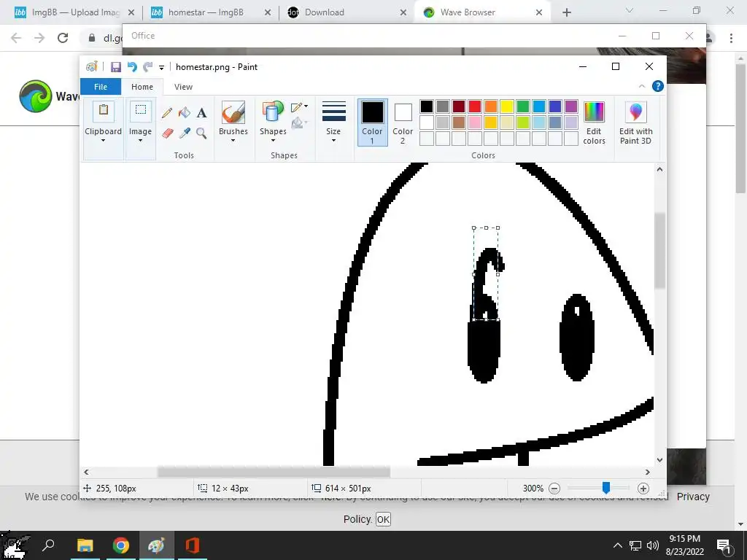Open notification center in system tray
This screenshot has height=560, width=747.
723,545
